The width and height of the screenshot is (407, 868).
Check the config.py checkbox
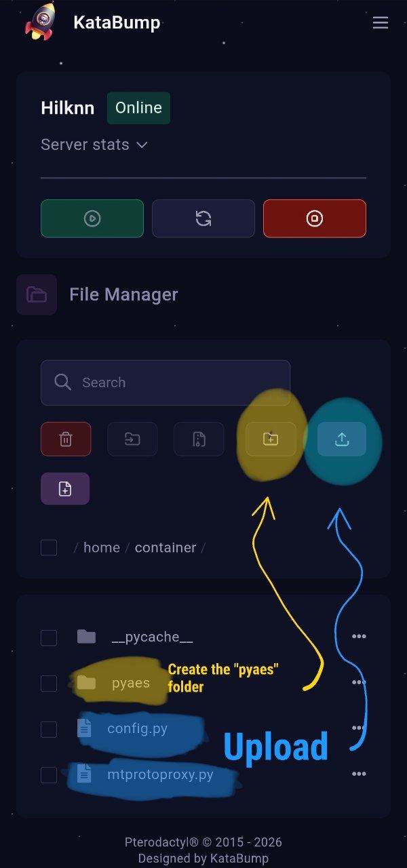pos(49,729)
